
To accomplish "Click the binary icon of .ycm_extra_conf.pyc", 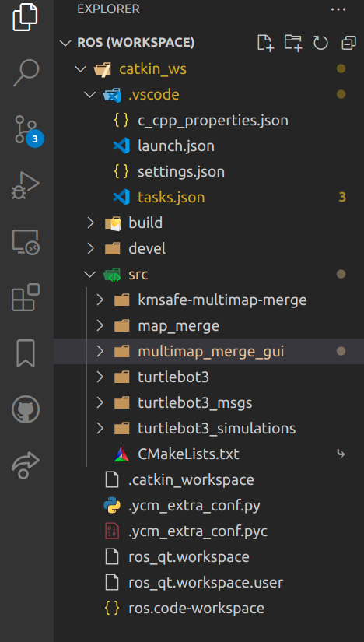I will 112,531.
